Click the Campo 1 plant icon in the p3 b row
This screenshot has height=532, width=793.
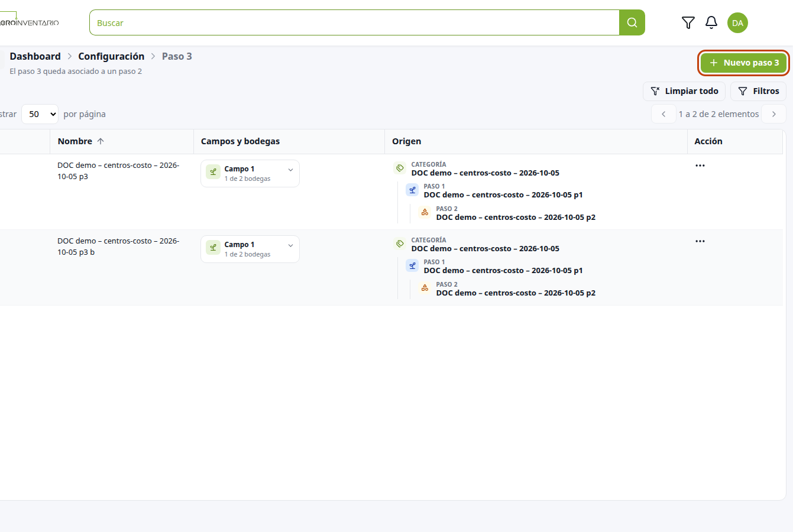click(213, 248)
